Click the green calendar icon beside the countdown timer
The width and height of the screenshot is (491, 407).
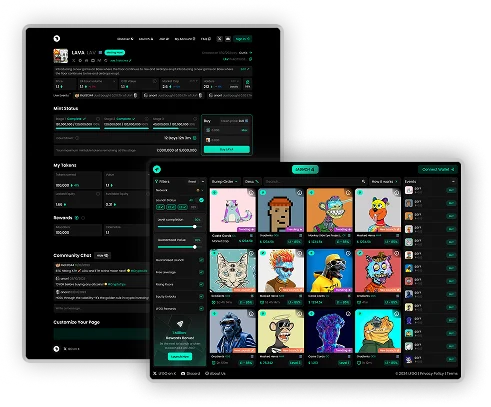195,138
